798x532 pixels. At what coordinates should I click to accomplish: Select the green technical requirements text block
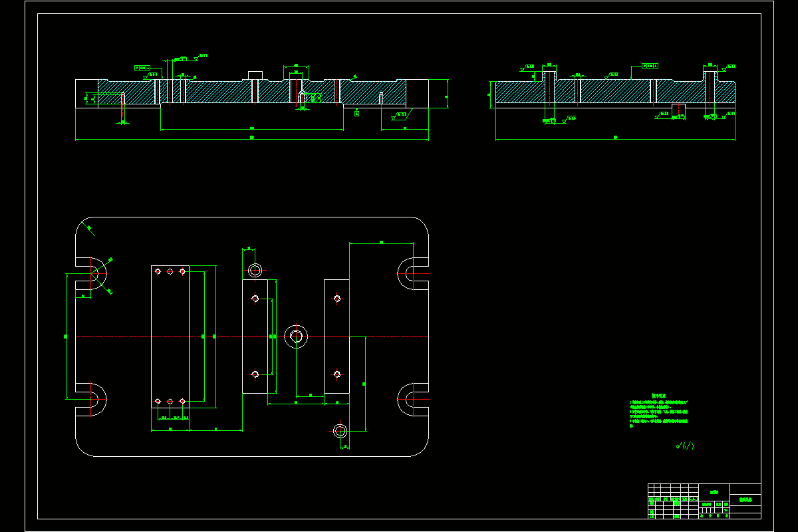[x=659, y=410]
